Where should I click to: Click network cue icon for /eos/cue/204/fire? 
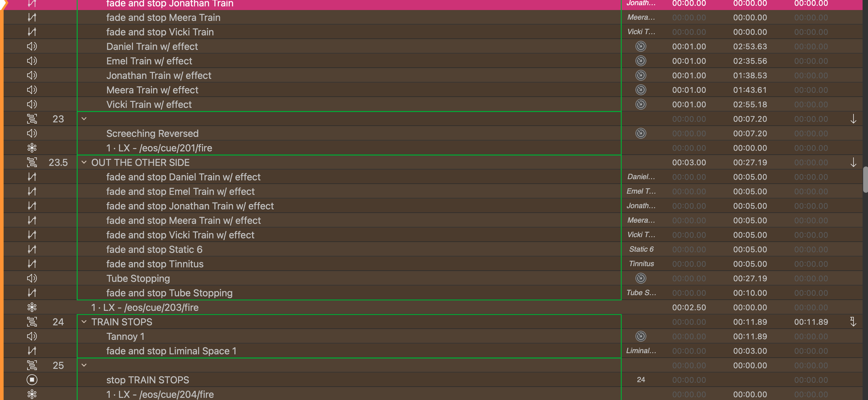click(x=32, y=394)
